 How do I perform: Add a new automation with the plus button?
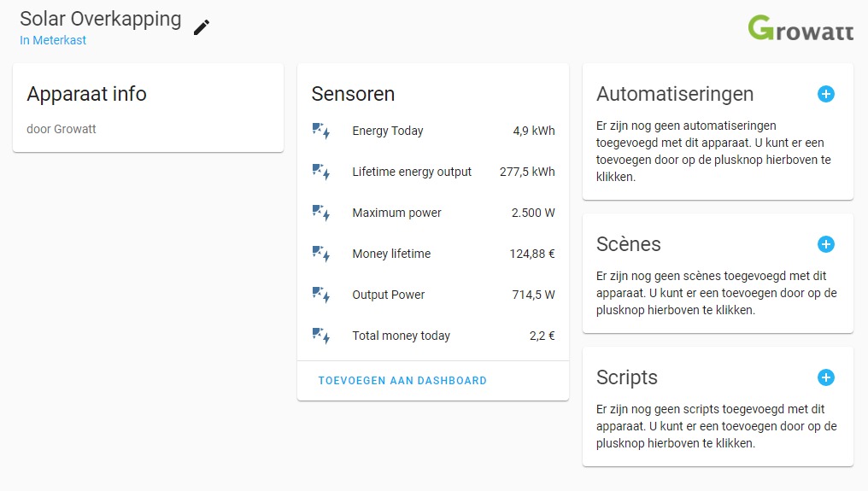point(825,94)
